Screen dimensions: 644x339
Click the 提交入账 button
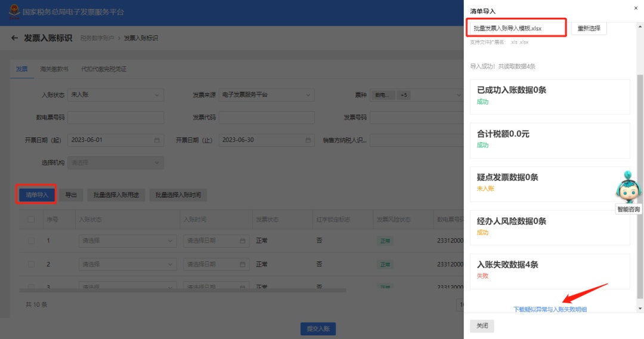318,329
